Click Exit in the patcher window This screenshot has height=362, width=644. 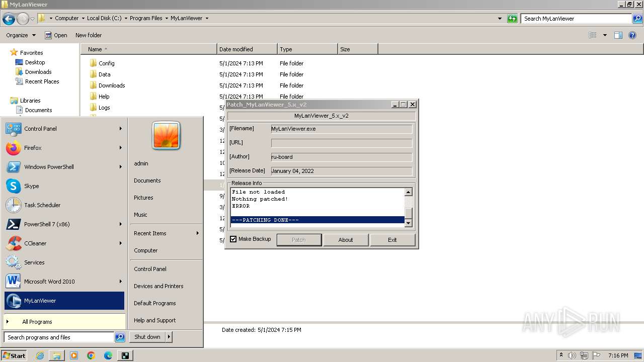pyautogui.click(x=392, y=240)
